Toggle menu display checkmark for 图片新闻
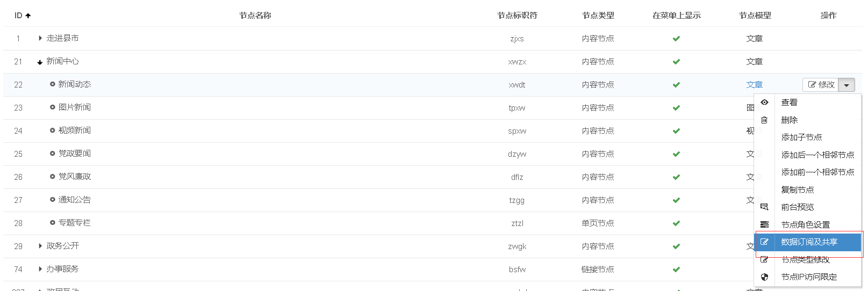 [676, 108]
